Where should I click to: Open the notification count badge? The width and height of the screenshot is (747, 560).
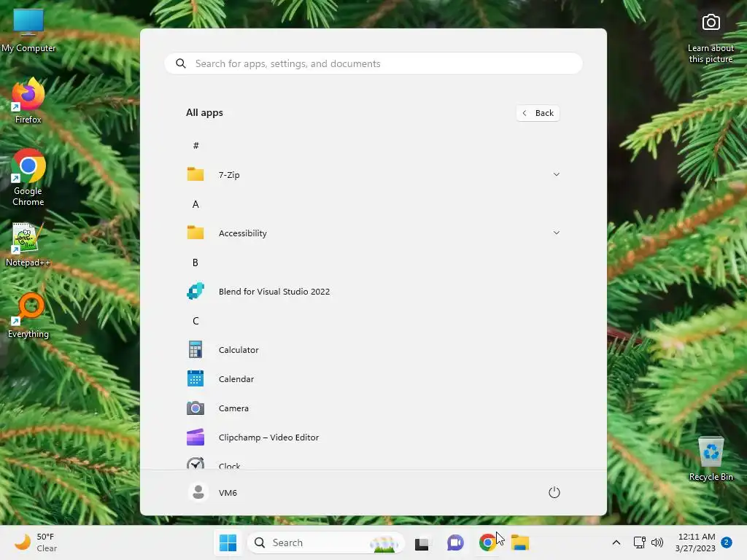point(727,542)
